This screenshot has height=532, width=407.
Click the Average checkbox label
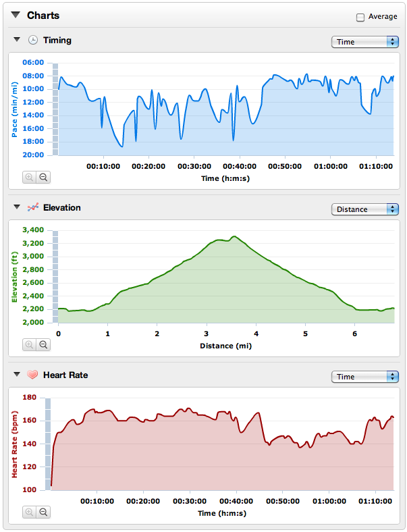coord(383,16)
